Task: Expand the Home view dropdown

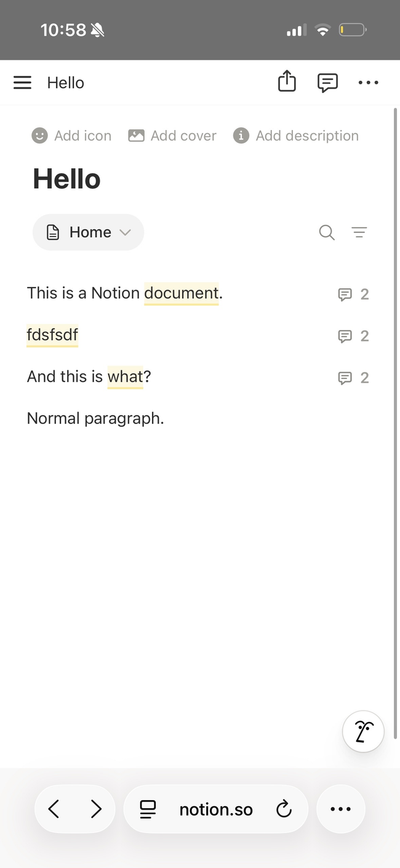Action: point(88,232)
